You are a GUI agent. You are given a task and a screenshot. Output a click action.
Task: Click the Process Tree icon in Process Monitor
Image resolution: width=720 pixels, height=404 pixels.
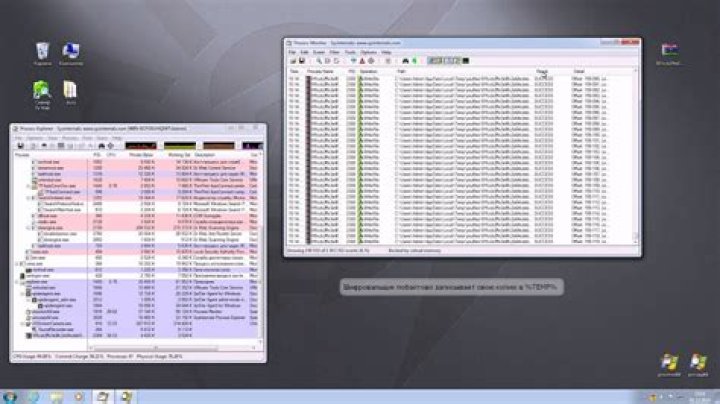(x=388, y=60)
